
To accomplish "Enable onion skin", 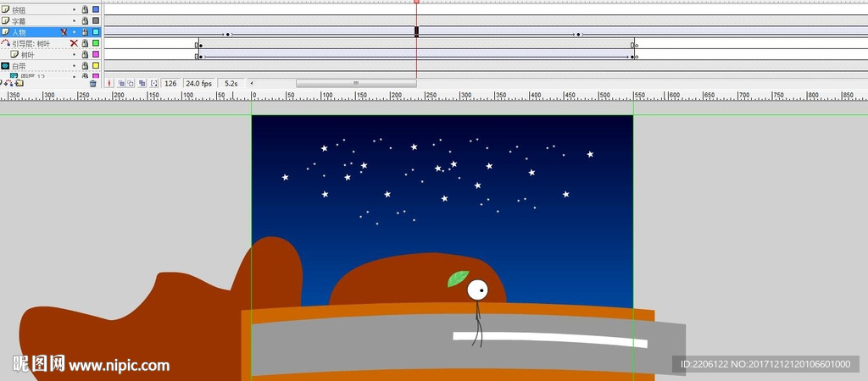I will coord(121,83).
